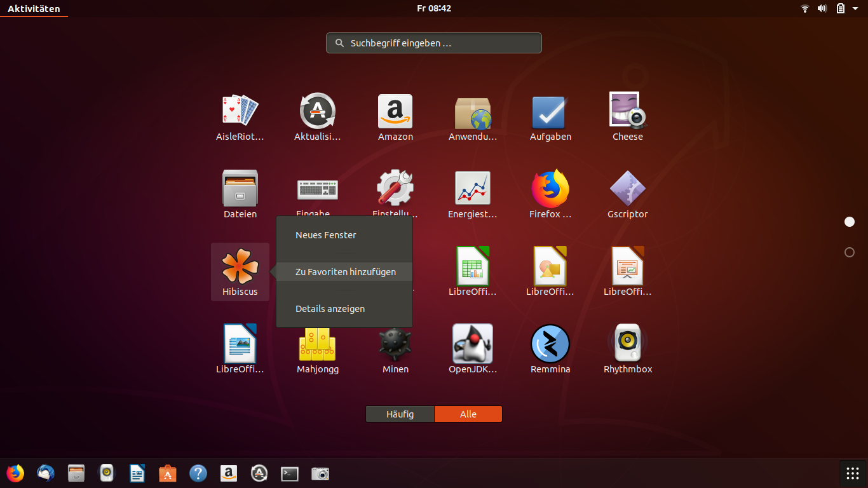Viewport: 868px width, 488px height.
Task: Click the Aktivitäten button in top bar
Action: coord(34,8)
